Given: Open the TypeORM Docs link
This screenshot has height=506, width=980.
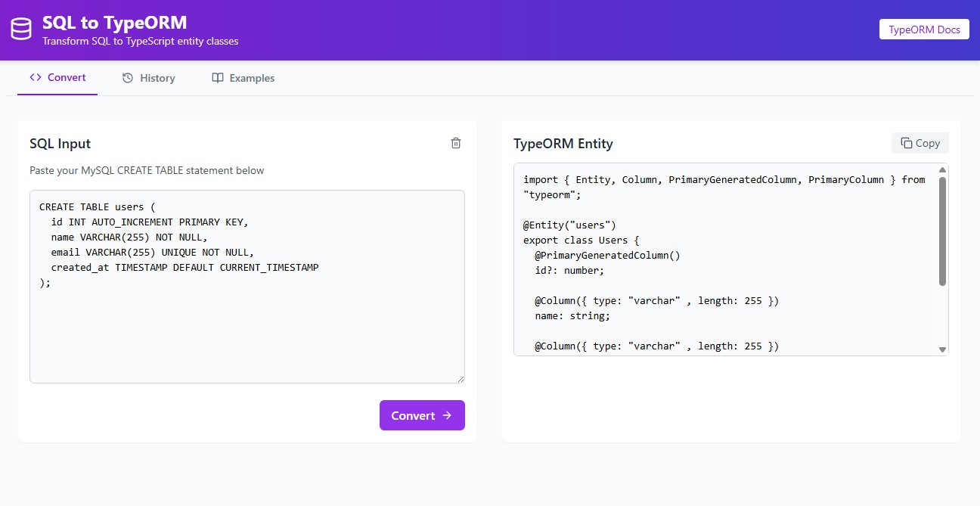Looking at the screenshot, I should [x=924, y=29].
